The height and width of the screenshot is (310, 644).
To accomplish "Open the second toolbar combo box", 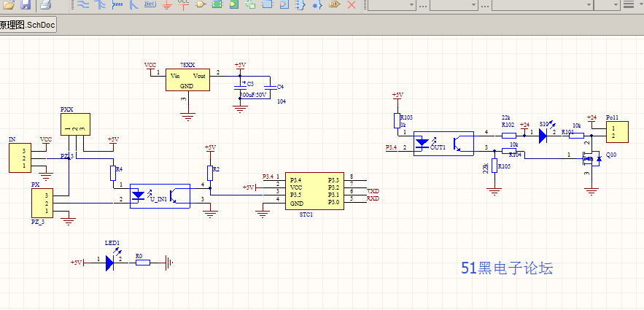I will coord(454,4).
